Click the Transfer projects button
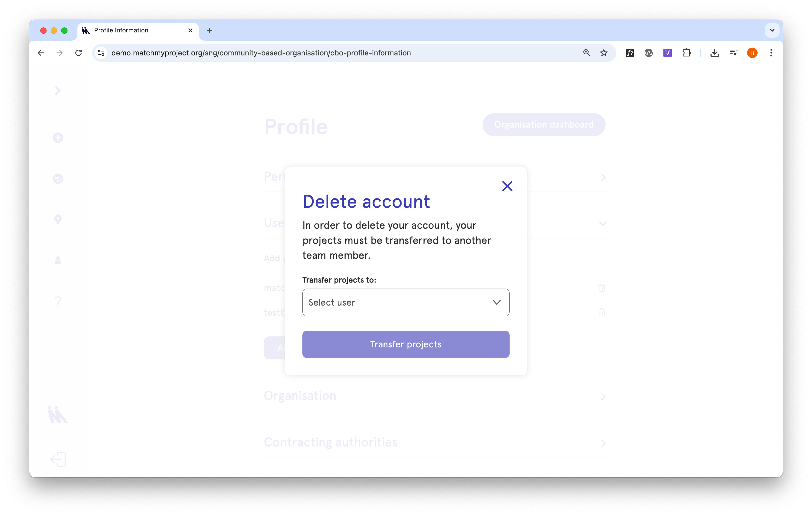 pyautogui.click(x=406, y=344)
